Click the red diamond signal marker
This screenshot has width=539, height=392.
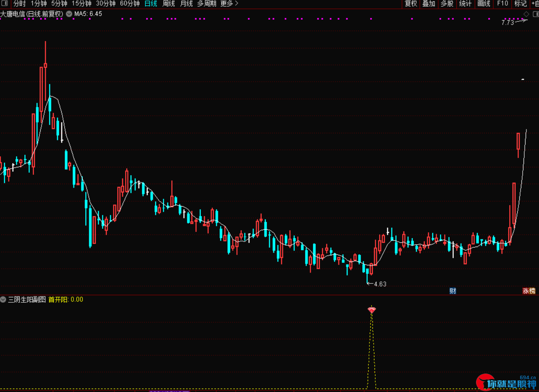tap(372, 310)
